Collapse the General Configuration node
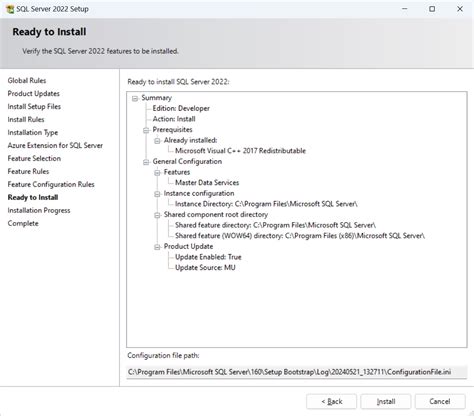 (x=146, y=162)
